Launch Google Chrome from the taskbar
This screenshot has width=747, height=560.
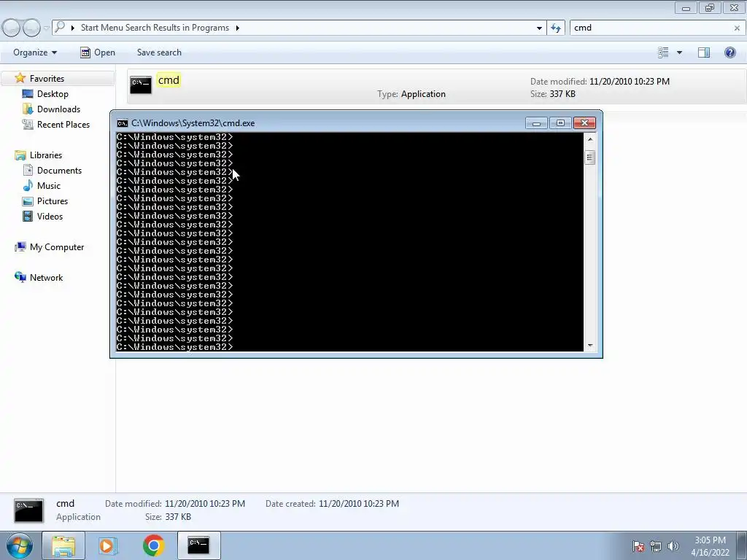153,545
